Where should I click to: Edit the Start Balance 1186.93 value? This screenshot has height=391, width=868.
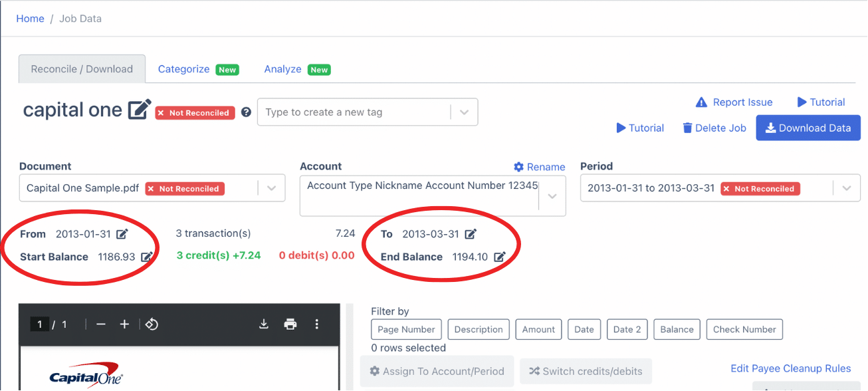point(147,257)
